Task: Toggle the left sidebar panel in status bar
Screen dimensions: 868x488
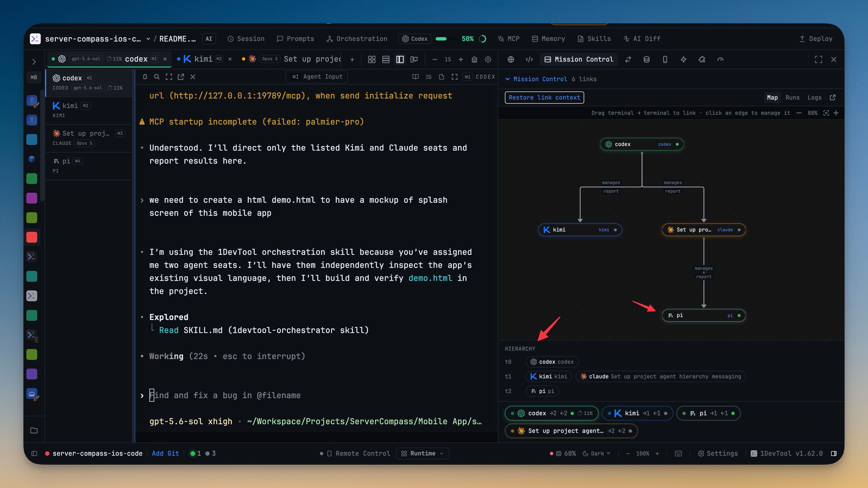Action: (x=34, y=453)
